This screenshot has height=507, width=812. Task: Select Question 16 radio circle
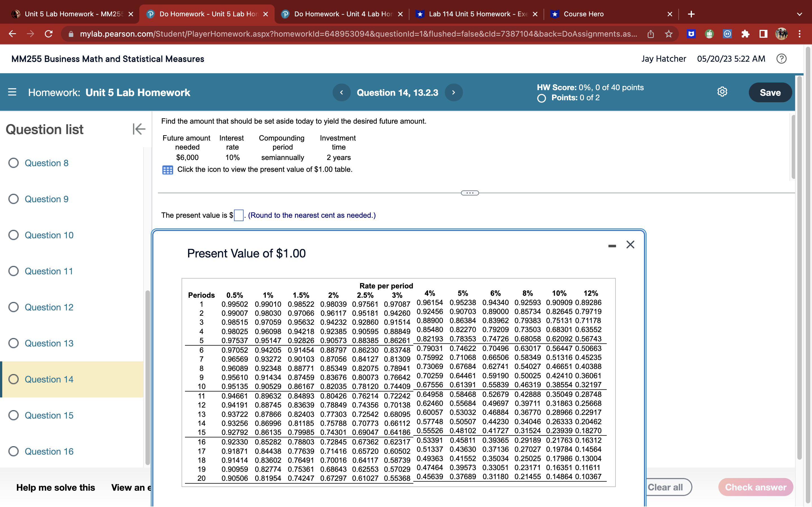(x=14, y=451)
